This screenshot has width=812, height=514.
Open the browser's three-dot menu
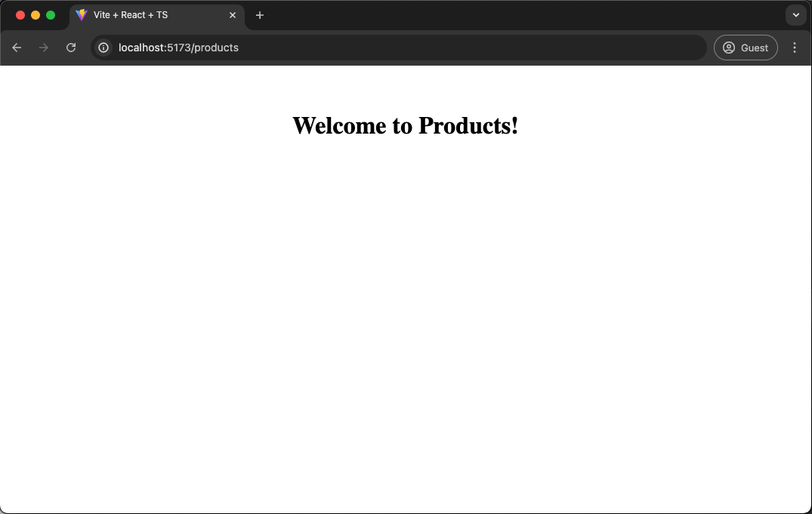coord(794,47)
